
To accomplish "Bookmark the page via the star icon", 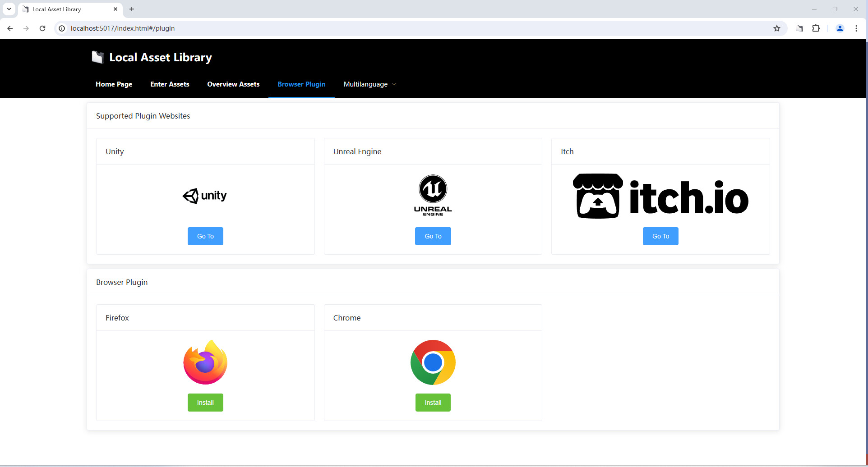I will [777, 28].
